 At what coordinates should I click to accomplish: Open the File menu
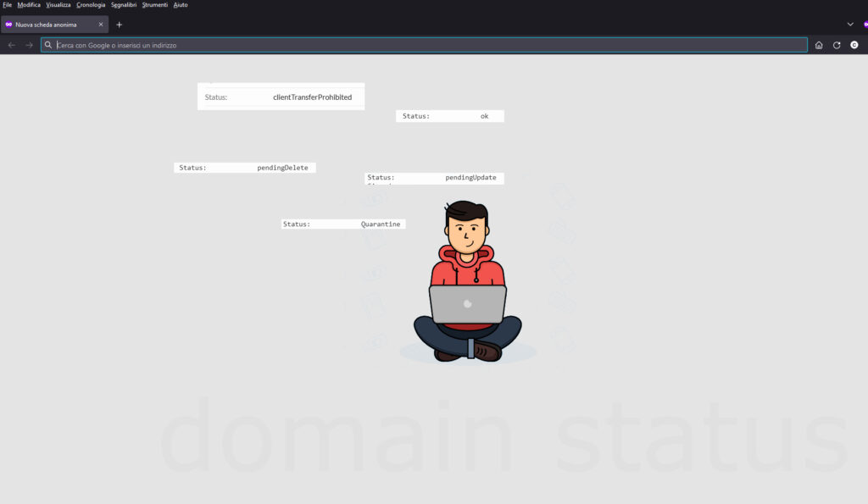7,5
